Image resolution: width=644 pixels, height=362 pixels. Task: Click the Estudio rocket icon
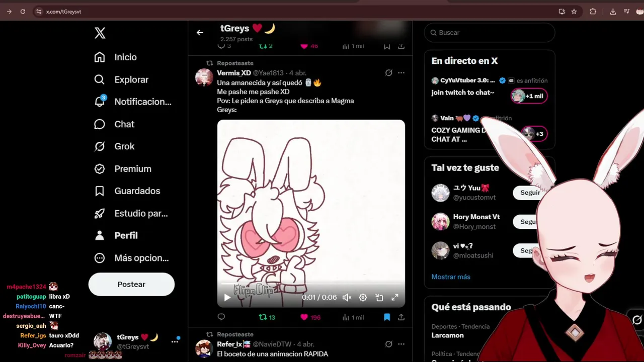[100, 213]
